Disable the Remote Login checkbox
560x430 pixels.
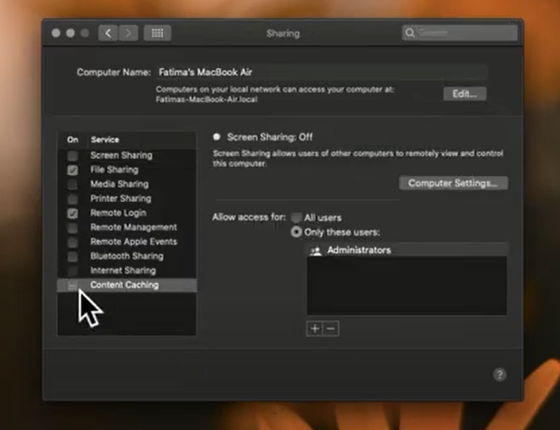pos(73,213)
